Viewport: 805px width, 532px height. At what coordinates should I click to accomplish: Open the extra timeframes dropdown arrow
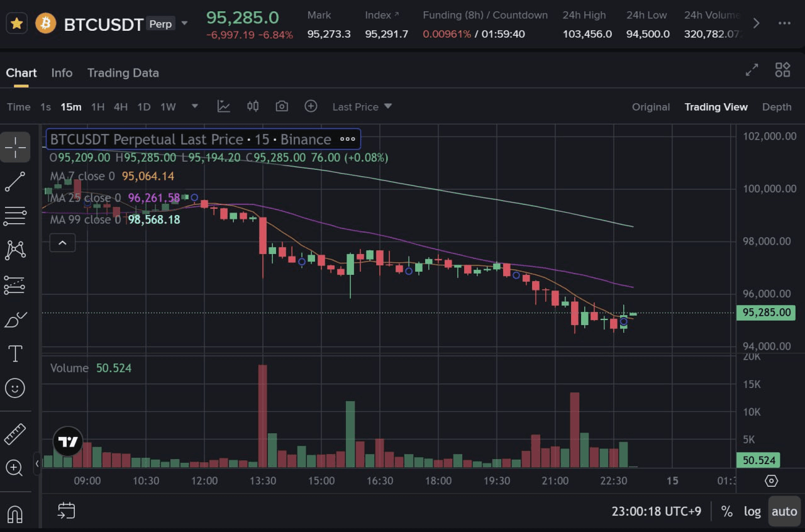pyautogui.click(x=195, y=107)
